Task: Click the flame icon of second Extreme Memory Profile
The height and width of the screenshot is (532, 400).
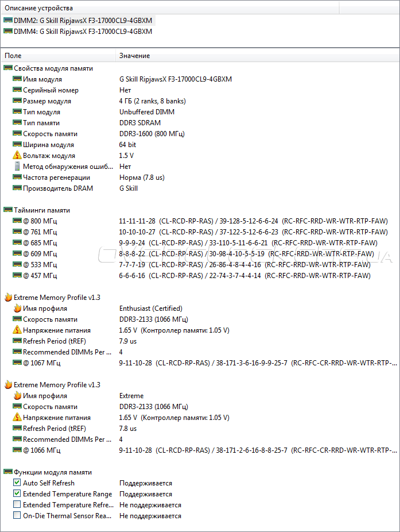Action: tap(8, 384)
